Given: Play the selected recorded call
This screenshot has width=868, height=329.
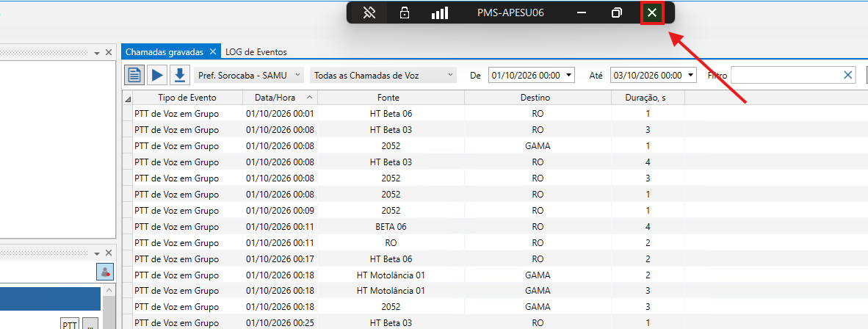Looking at the screenshot, I should tap(156, 75).
